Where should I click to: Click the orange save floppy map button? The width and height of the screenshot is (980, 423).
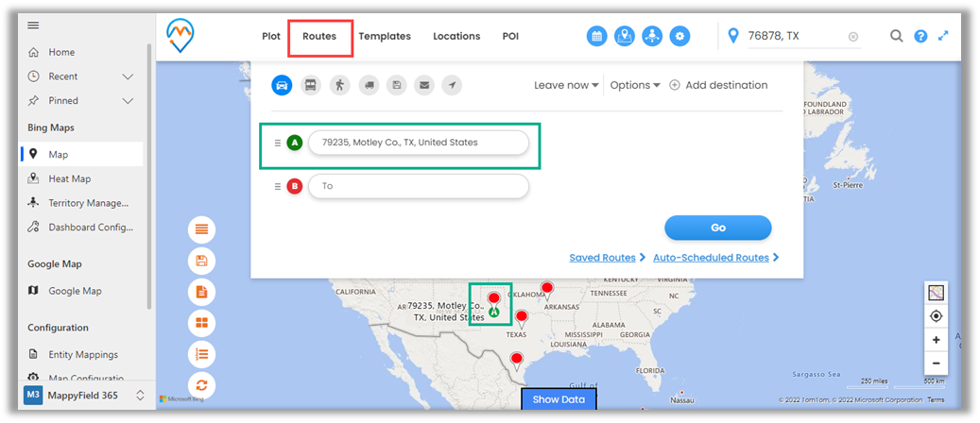[201, 261]
